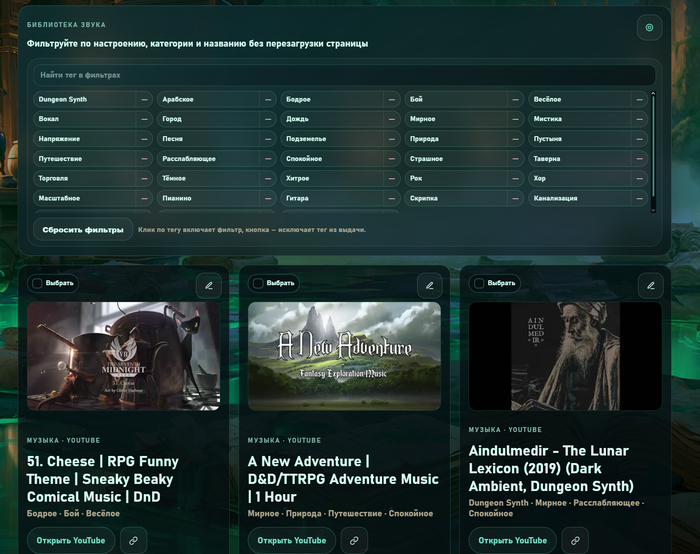Enable the Тёмное tag filter
Viewport: 700px width, 554px height.
point(208,178)
